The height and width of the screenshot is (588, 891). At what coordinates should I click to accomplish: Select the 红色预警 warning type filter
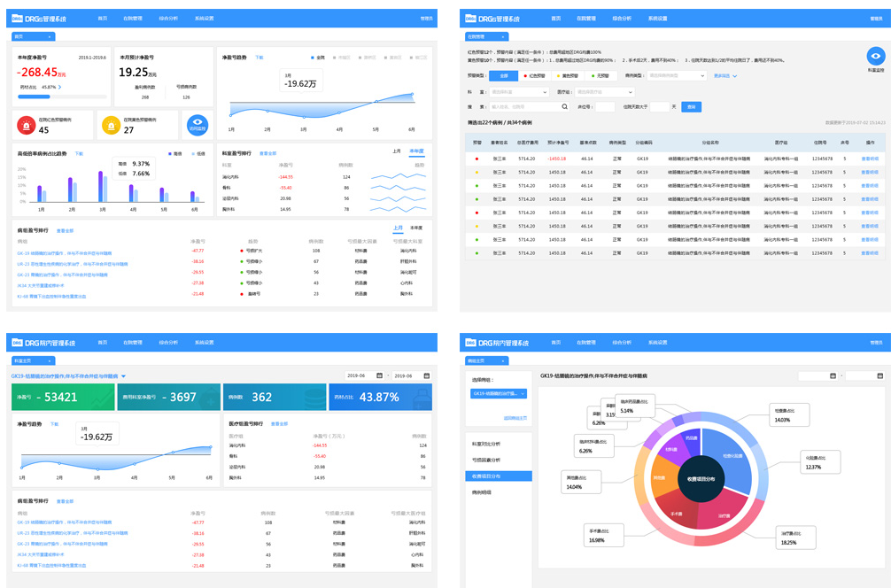point(534,75)
